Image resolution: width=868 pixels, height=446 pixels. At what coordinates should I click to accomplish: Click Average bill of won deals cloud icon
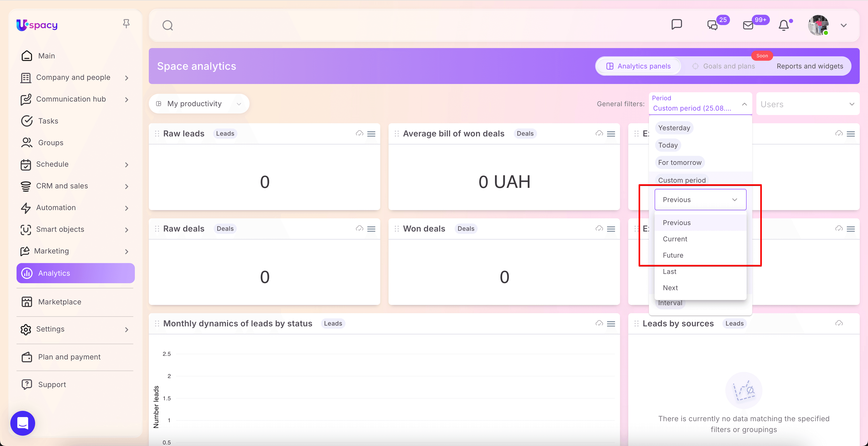point(599,134)
